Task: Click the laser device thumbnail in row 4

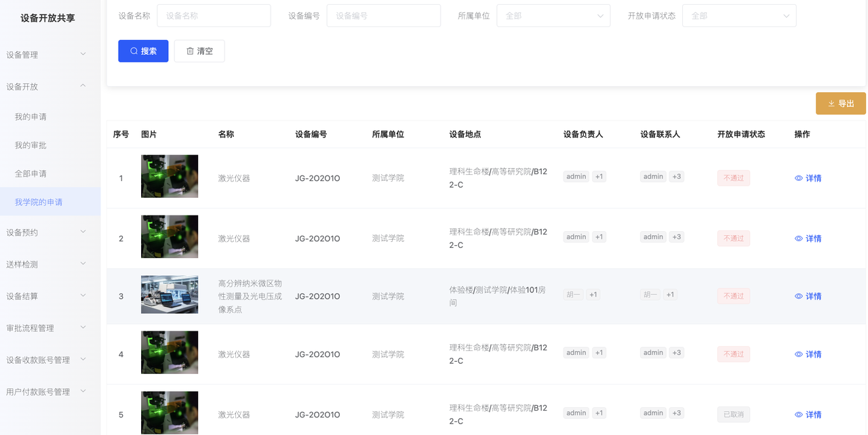Action: (170, 352)
